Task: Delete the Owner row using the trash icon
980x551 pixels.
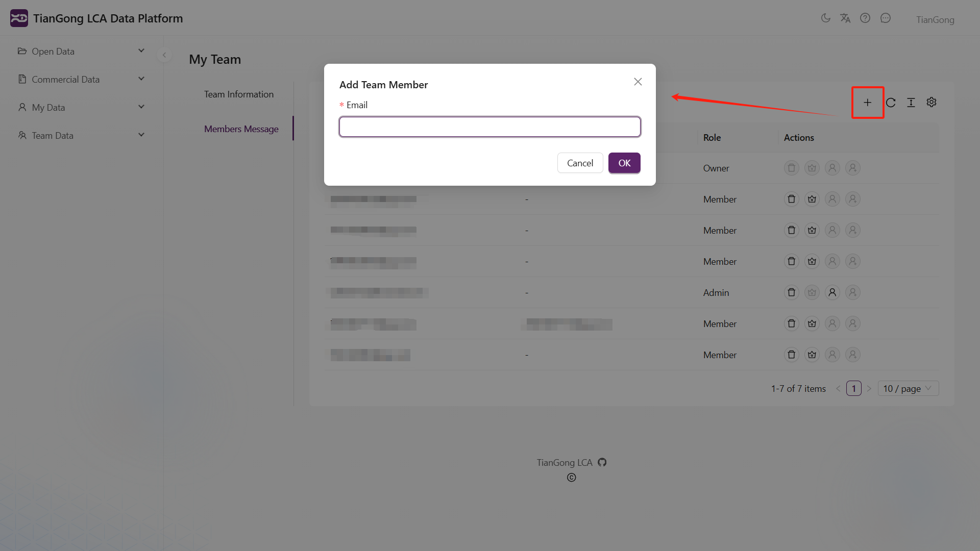Action: coord(792,168)
